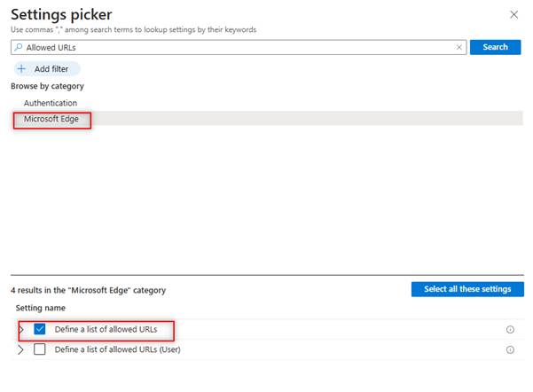Close the Settings picker panel
Image resolution: width=533 pixels, height=392 pixels.
tap(514, 15)
